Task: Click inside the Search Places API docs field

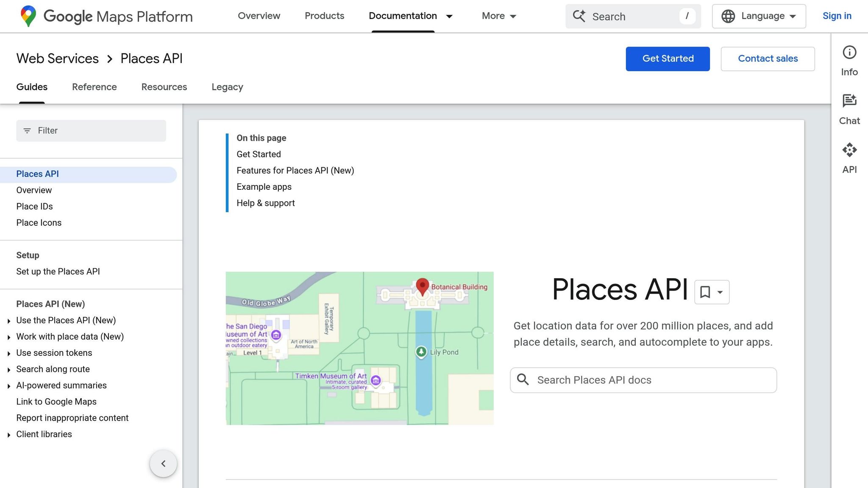Action: click(x=615, y=380)
